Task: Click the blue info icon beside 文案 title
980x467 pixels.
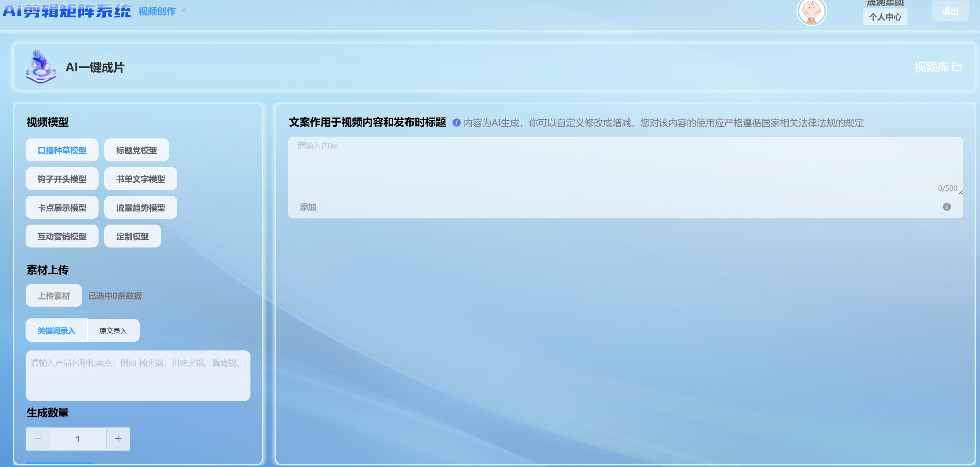Action: (x=456, y=123)
